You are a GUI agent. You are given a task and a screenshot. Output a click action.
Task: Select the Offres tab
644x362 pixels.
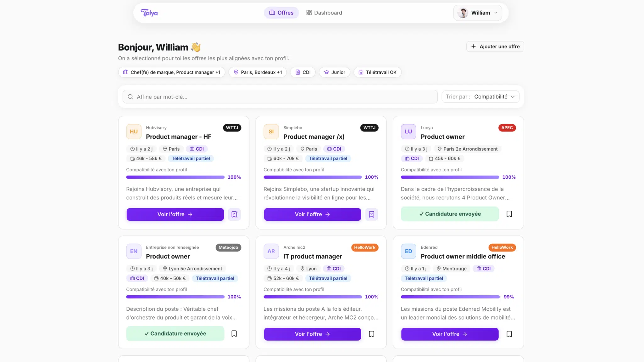tap(281, 13)
